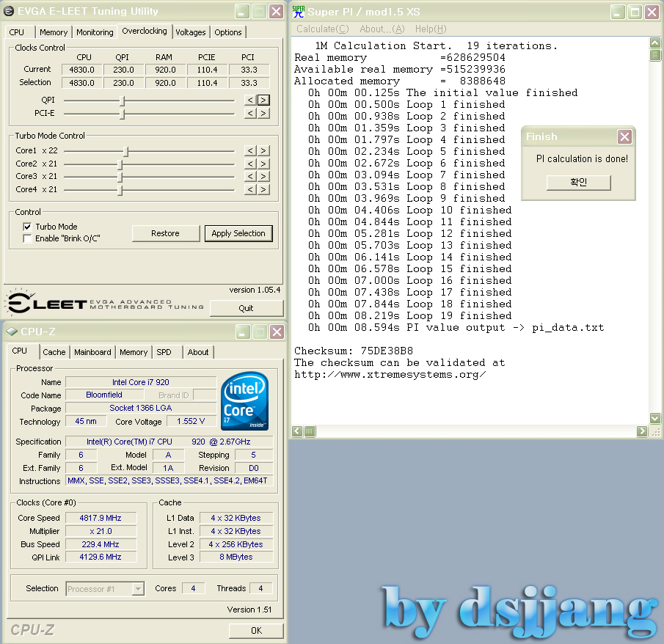Confirm the PI calculation done dialog
Viewport: 664px width, 644px height.
point(578,183)
